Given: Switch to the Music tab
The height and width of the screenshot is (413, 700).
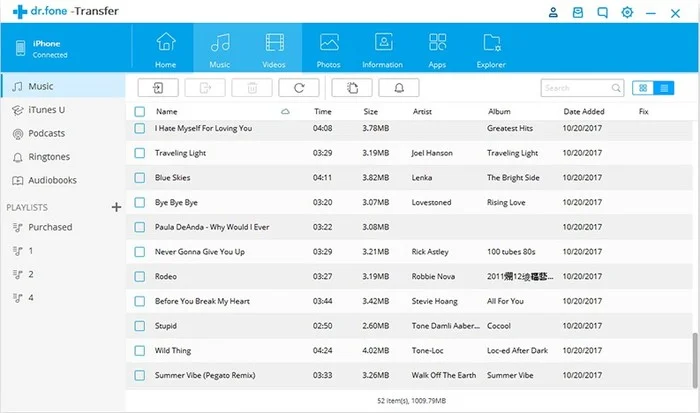Looking at the screenshot, I should 220,48.
